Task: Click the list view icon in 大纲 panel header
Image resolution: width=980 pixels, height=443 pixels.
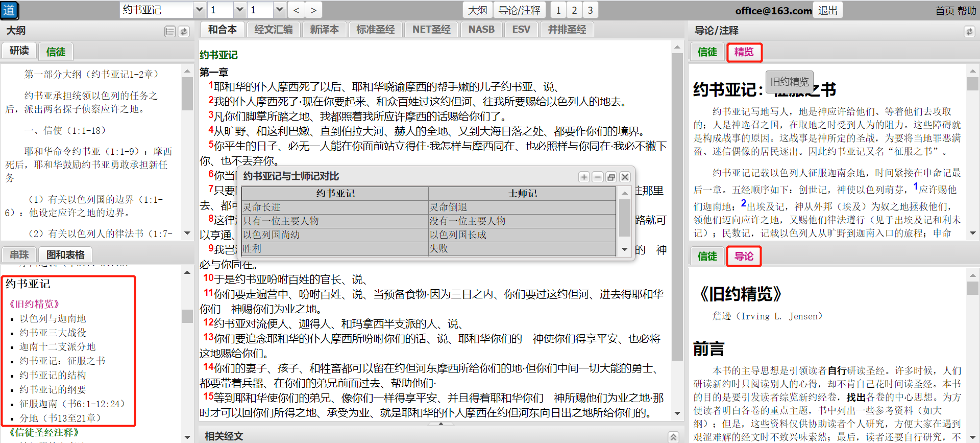Action: (x=170, y=32)
